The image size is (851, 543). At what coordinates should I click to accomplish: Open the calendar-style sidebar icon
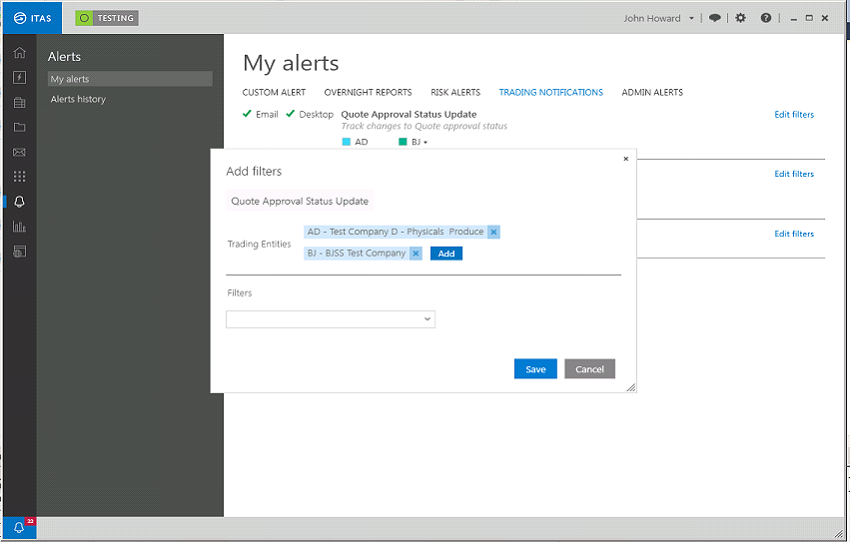[20, 103]
